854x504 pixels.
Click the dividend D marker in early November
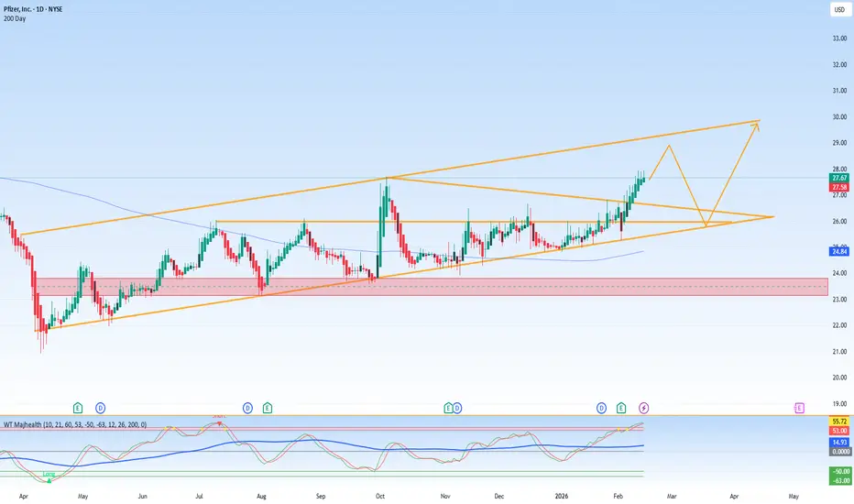tap(457, 408)
